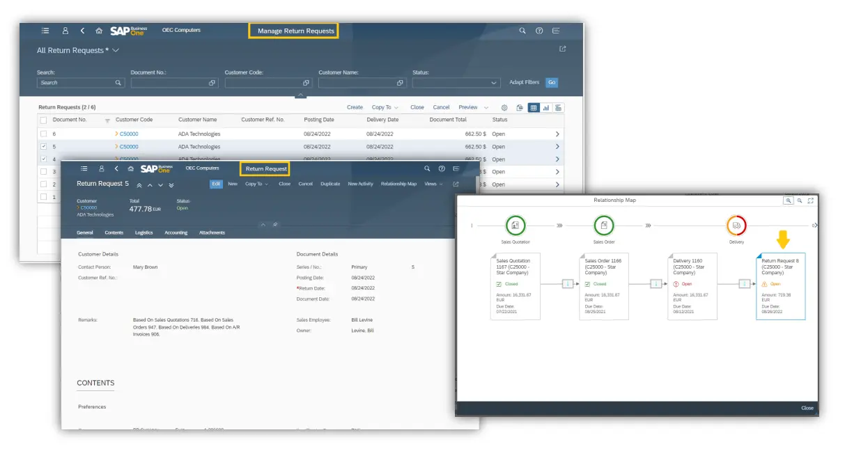Pin the Return Request header area
Screen dimensions: 868x451
275,225
